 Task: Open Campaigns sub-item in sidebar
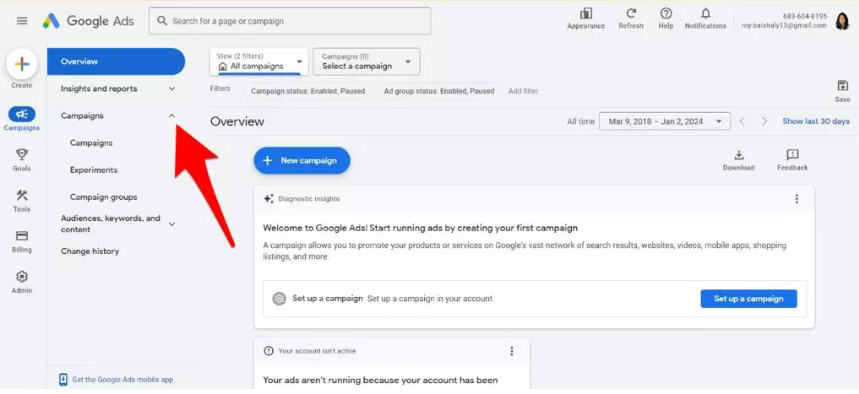[91, 143]
